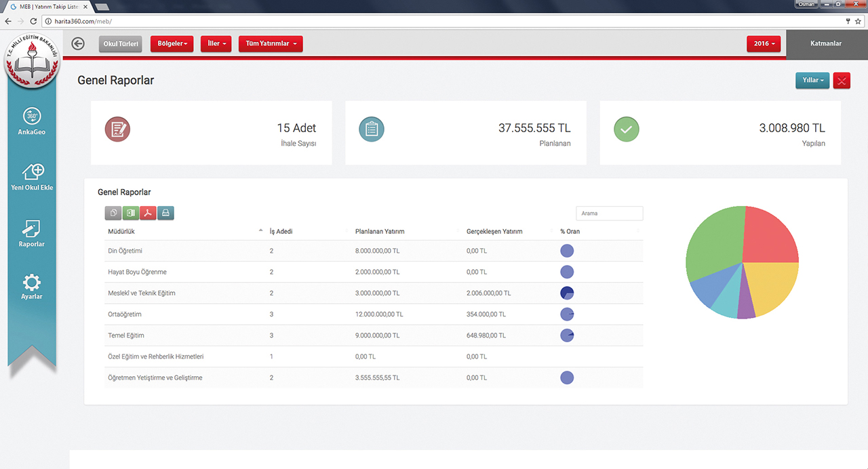Viewport: 868px width, 469px height.
Task: Expand the Yıllar dropdown
Action: 812,81
